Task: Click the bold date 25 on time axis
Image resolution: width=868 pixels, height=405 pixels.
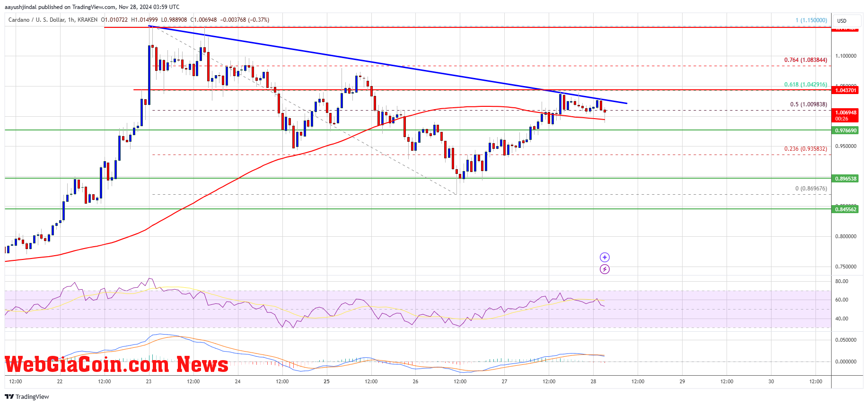Action: (326, 381)
